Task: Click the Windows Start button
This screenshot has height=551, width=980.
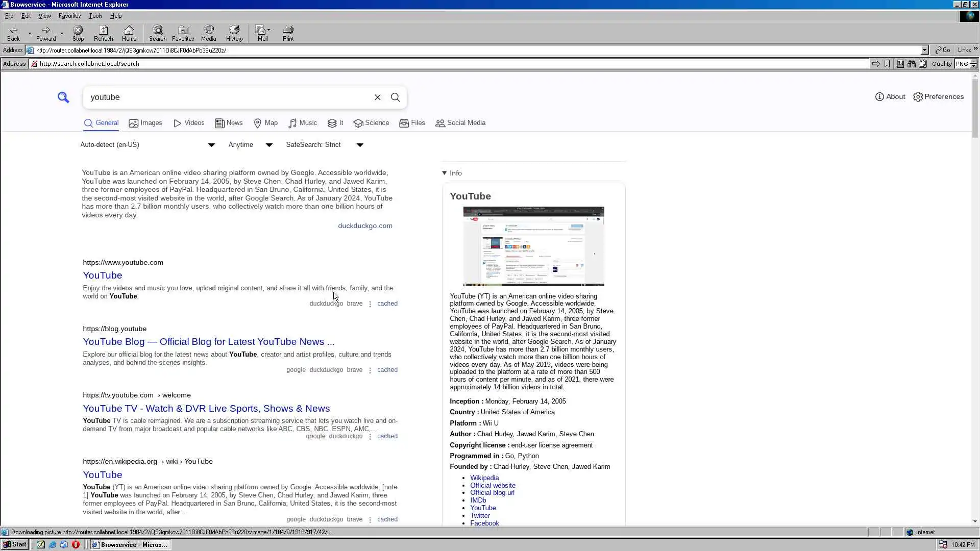Action: [15, 544]
